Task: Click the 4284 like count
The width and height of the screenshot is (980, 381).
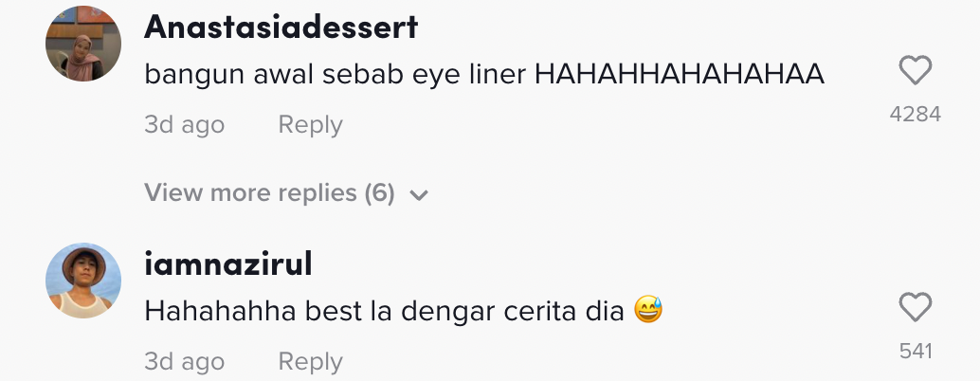Action: click(915, 115)
